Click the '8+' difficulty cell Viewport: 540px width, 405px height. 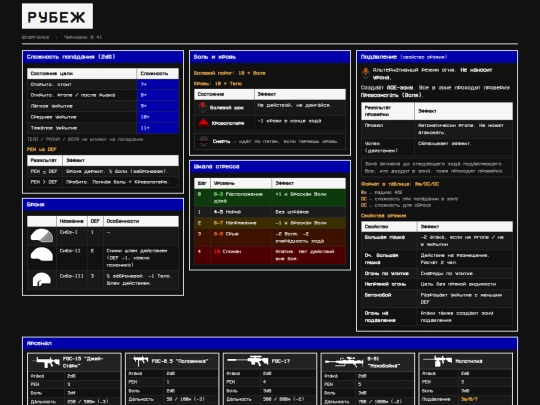pyautogui.click(x=158, y=95)
